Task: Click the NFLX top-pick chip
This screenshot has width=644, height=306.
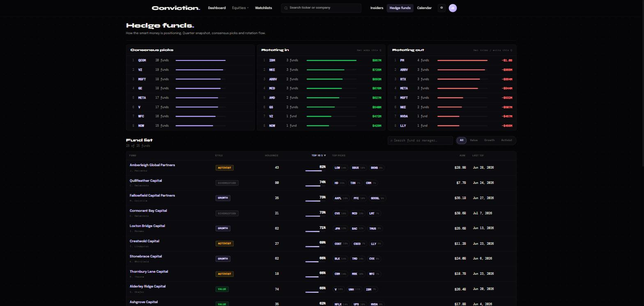Action: [x=341, y=304]
